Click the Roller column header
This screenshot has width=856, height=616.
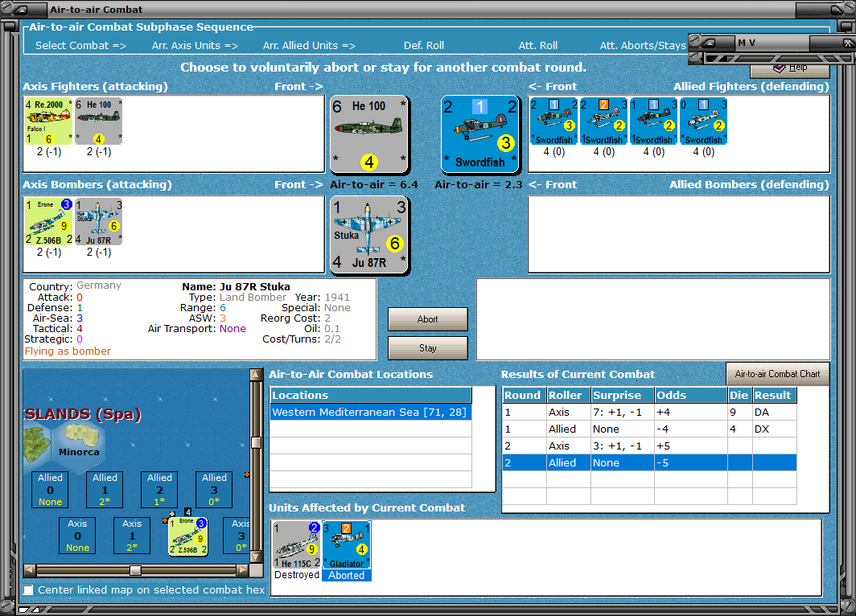pos(568,395)
